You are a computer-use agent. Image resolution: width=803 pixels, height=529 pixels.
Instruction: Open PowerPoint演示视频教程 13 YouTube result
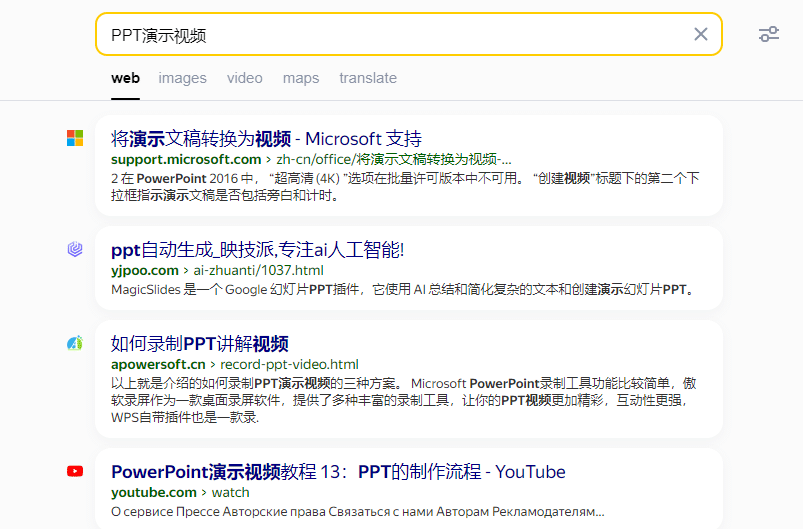(339, 472)
